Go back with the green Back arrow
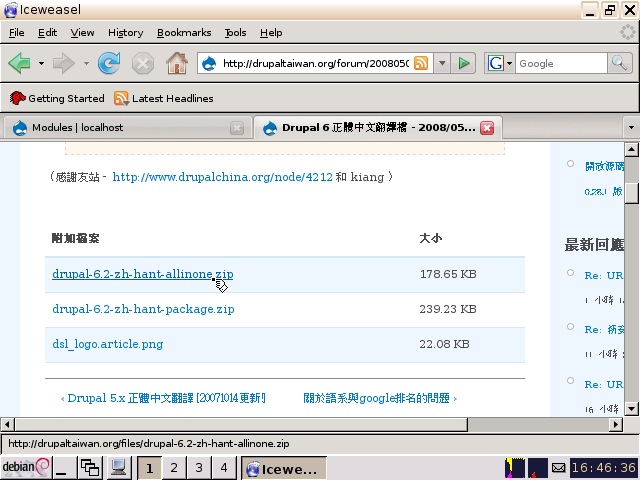This screenshot has width=640, height=480. [x=19, y=63]
